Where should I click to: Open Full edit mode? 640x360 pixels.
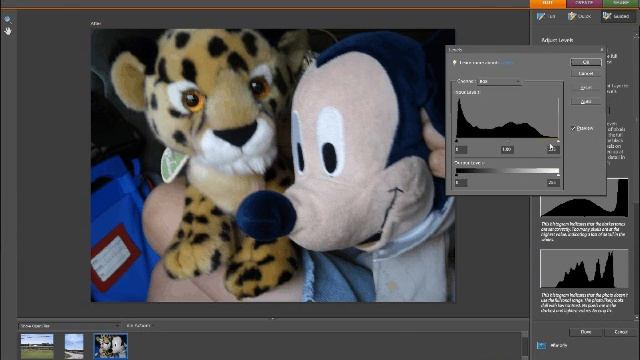(x=547, y=16)
